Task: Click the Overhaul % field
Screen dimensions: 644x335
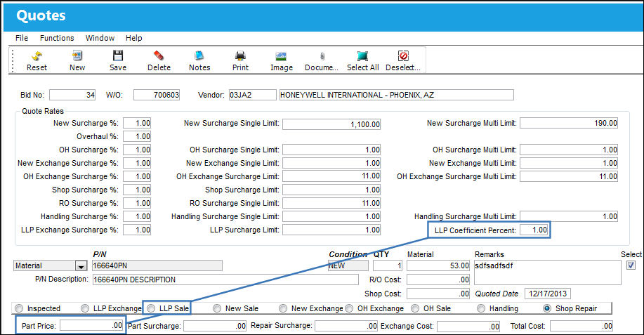Action: 137,136
